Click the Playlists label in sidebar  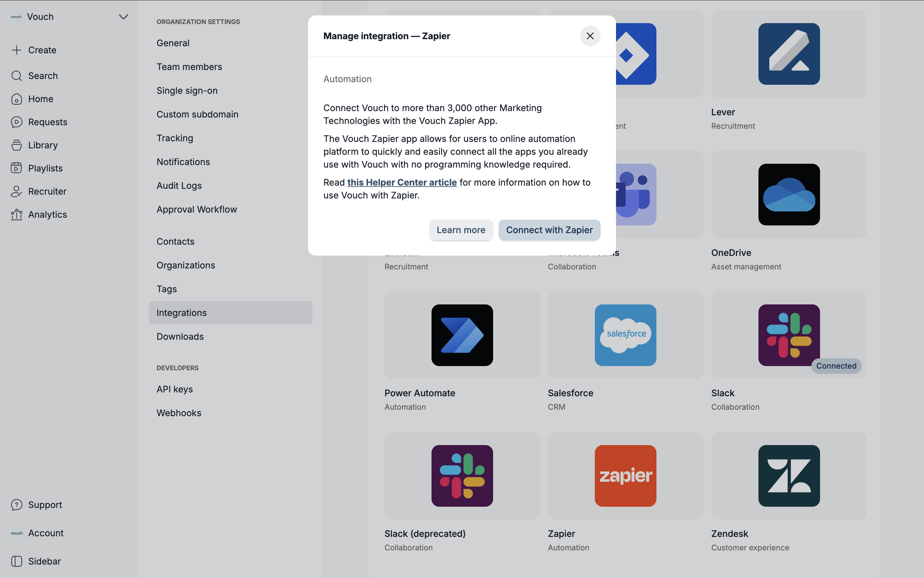(46, 168)
